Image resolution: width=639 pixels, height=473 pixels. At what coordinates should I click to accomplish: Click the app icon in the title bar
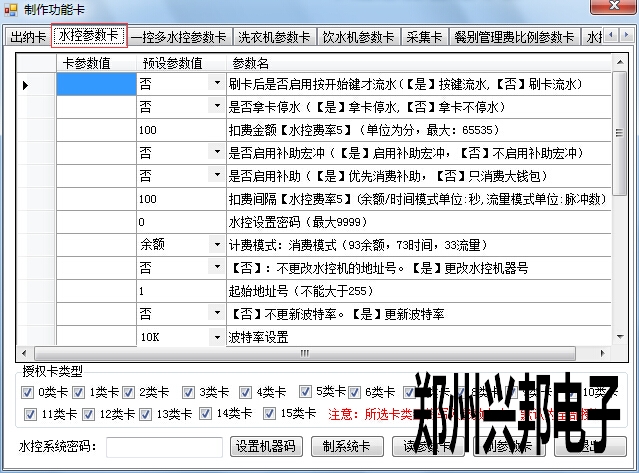coord(11,11)
